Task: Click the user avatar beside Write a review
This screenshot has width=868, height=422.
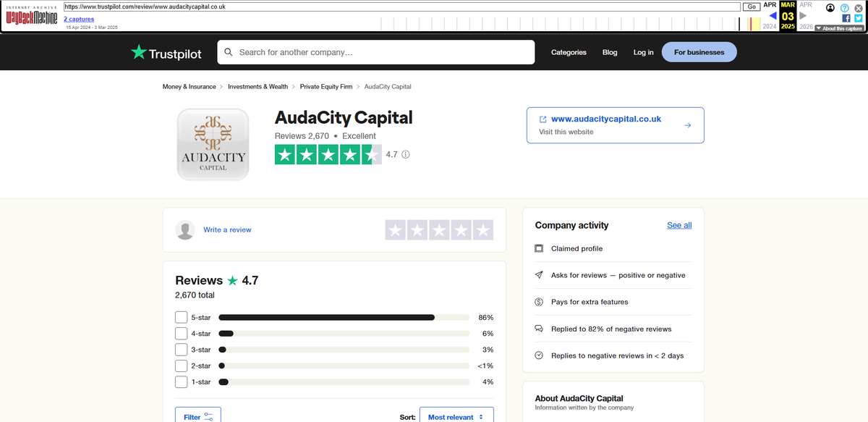Action: click(x=185, y=230)
